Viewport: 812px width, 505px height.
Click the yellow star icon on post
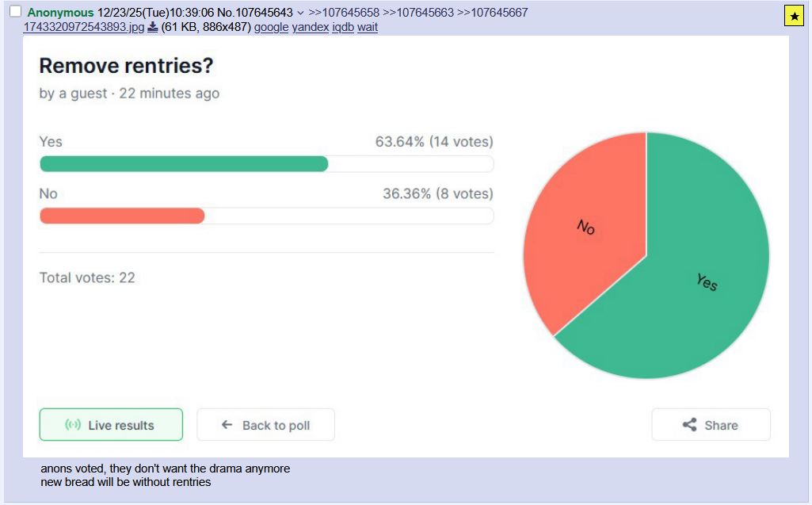[x=795, y=16]
